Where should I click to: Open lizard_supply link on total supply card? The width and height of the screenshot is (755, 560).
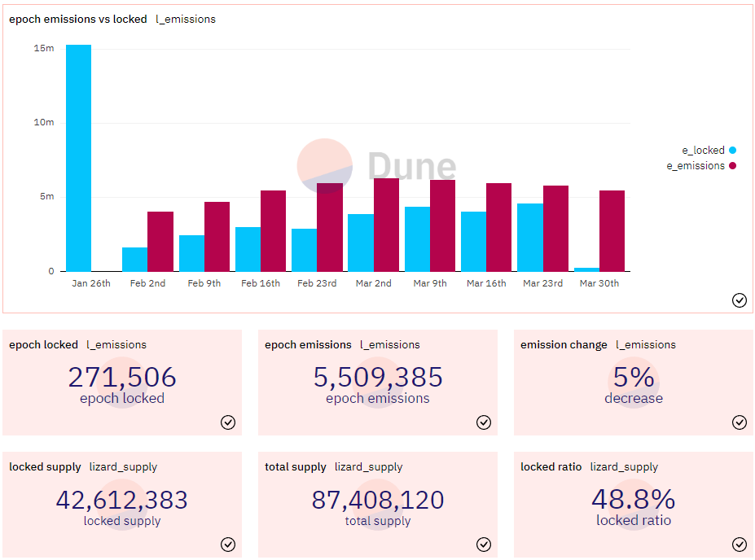(369, 466)
